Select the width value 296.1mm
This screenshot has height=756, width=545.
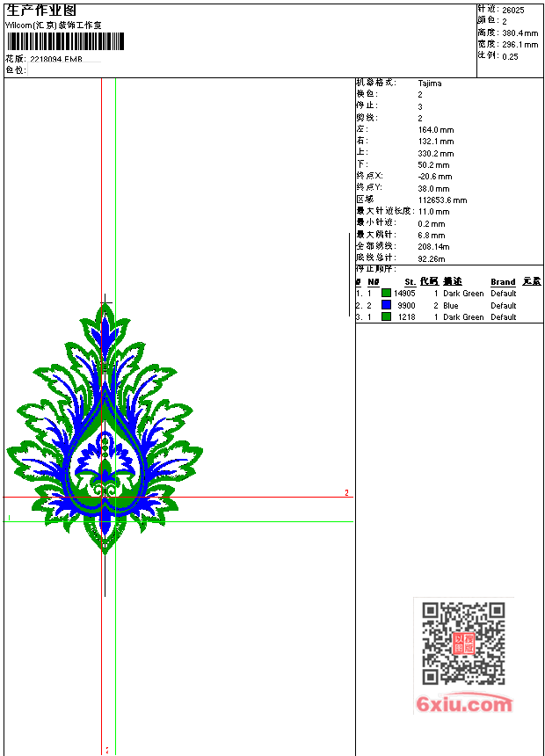520,44
